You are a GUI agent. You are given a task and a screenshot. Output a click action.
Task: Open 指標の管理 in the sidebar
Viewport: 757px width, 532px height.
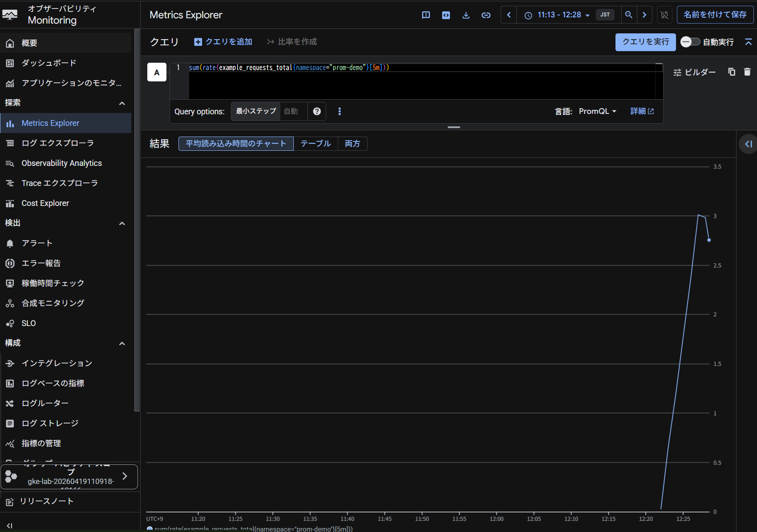pyautogui.click(x=66, y=443)
